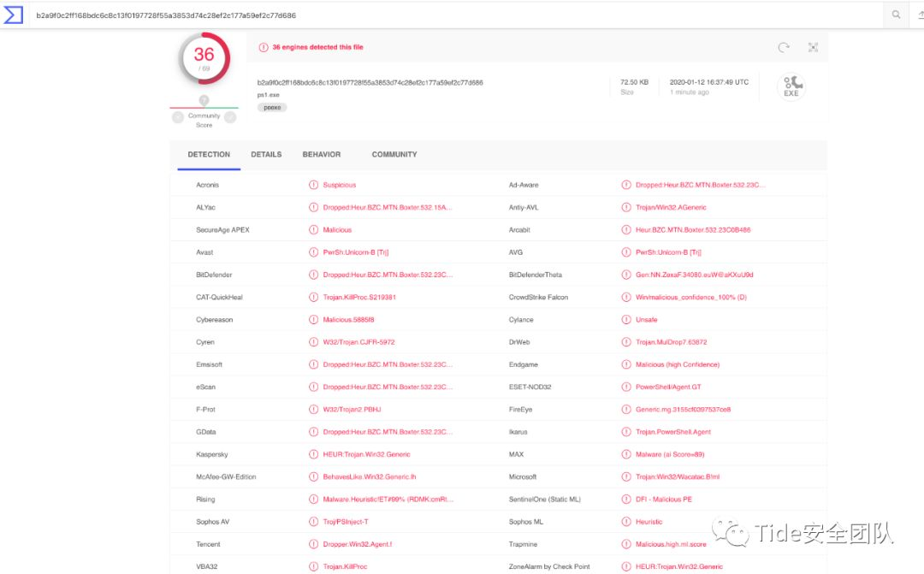Screen dimensions: 924x574
Task: Click 'Malicious.high.ml.score' Trapmine result
Action: coord(671,544)
